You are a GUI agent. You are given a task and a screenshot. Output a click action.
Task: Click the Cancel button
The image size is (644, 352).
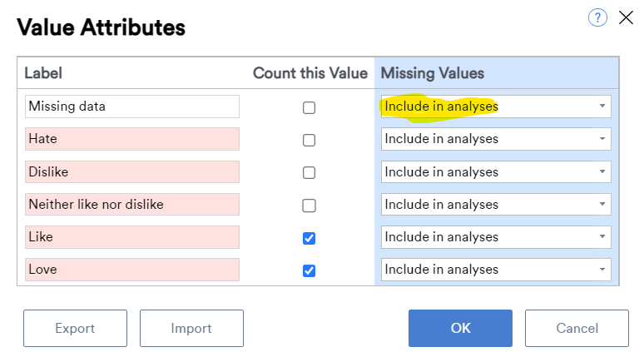click(577, 328)
